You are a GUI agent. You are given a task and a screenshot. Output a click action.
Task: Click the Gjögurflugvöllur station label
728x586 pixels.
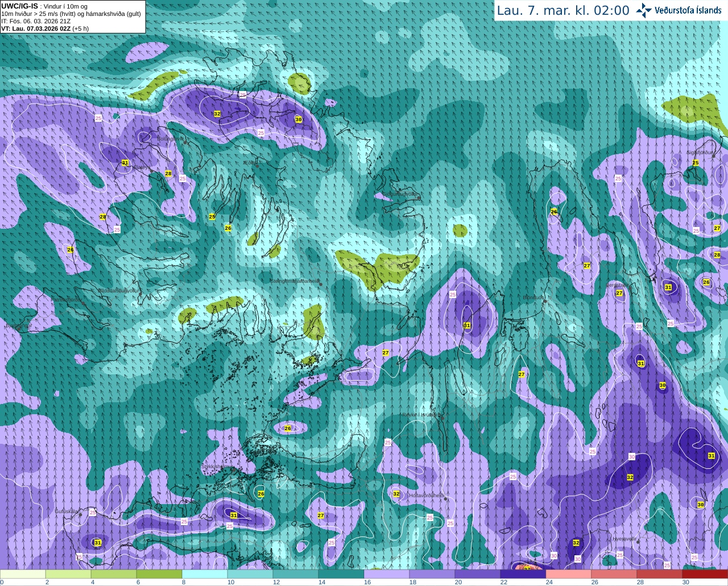(x=400, y=195)
